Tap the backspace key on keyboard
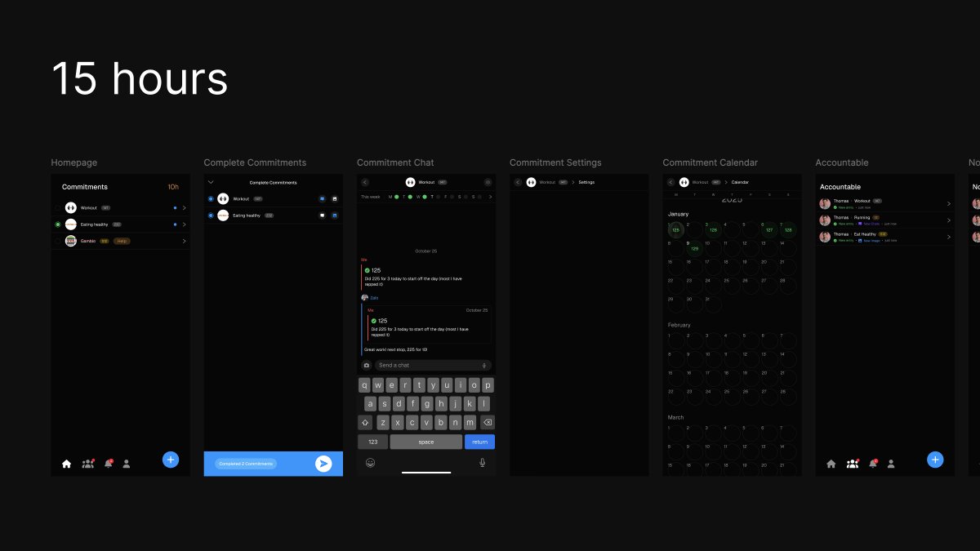 (488, 422)
